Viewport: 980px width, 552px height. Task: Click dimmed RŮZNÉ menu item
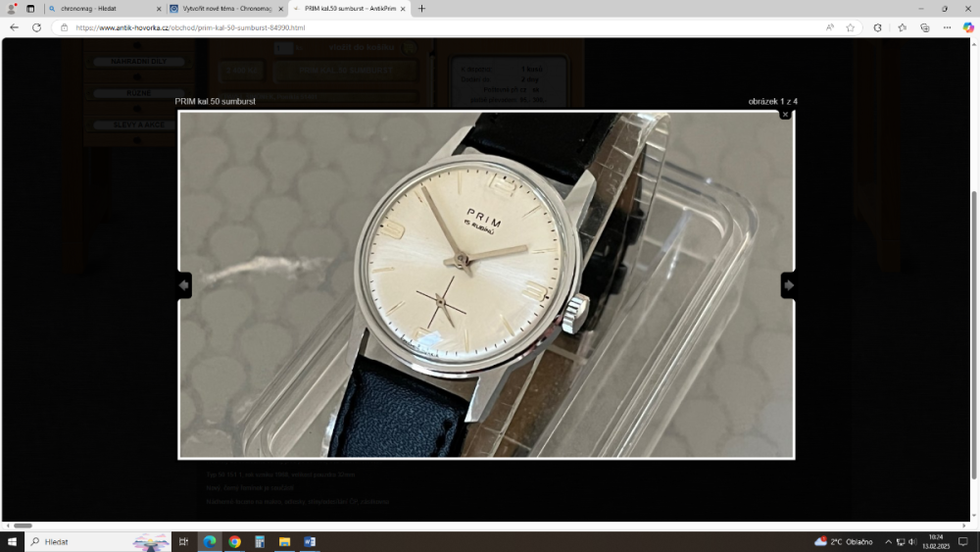pos(138,92)
